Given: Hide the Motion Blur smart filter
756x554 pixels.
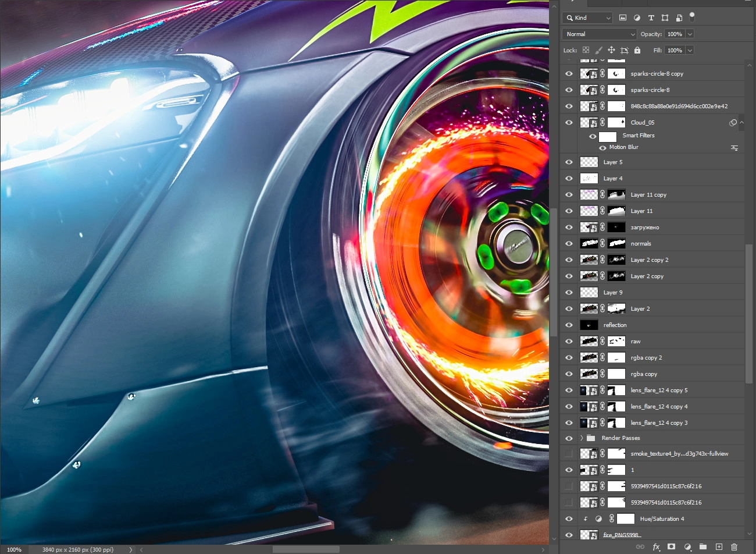Looking at the screenshot, I should (602, 148).
